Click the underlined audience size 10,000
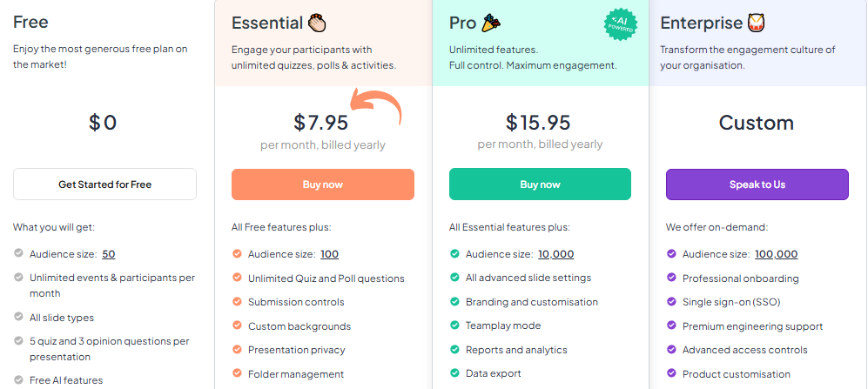868x389 pixels. (x=555, y=254)
